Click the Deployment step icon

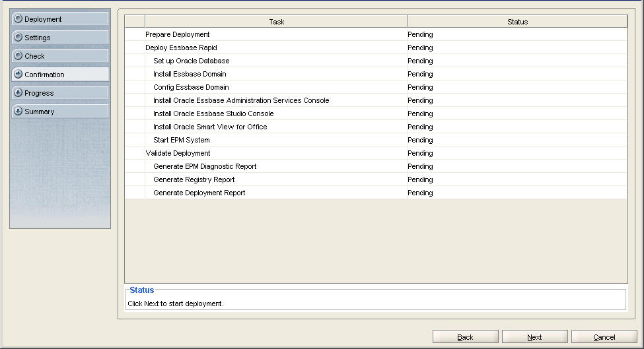[18, 18]
